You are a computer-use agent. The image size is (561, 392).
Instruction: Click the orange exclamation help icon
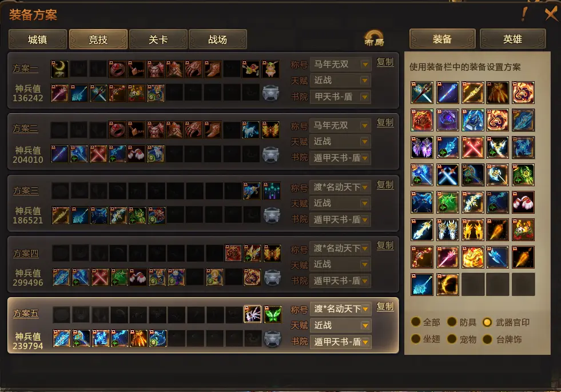524,14
